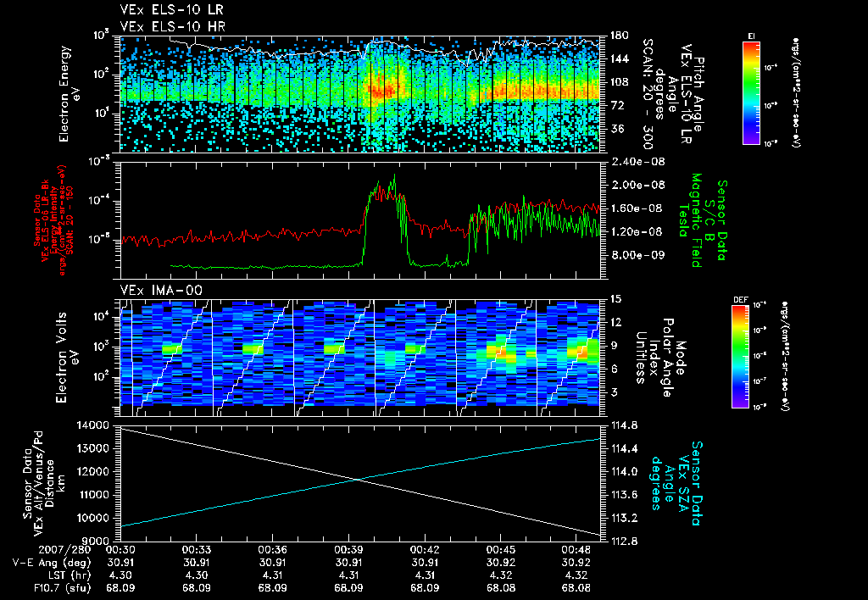Click the 00:42 time tick label

click(425, 550)
